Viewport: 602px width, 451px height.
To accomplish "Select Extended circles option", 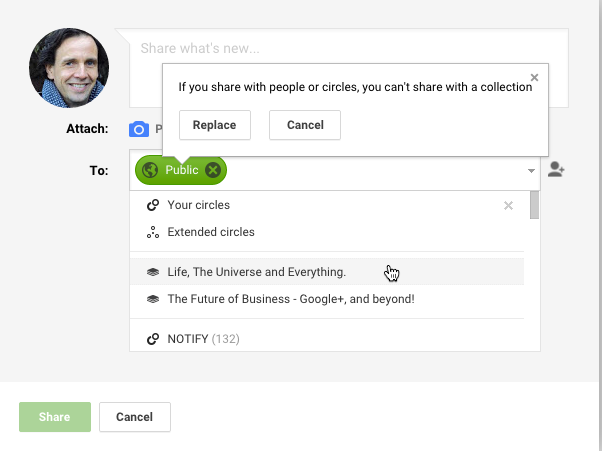I will coord(327,232).
